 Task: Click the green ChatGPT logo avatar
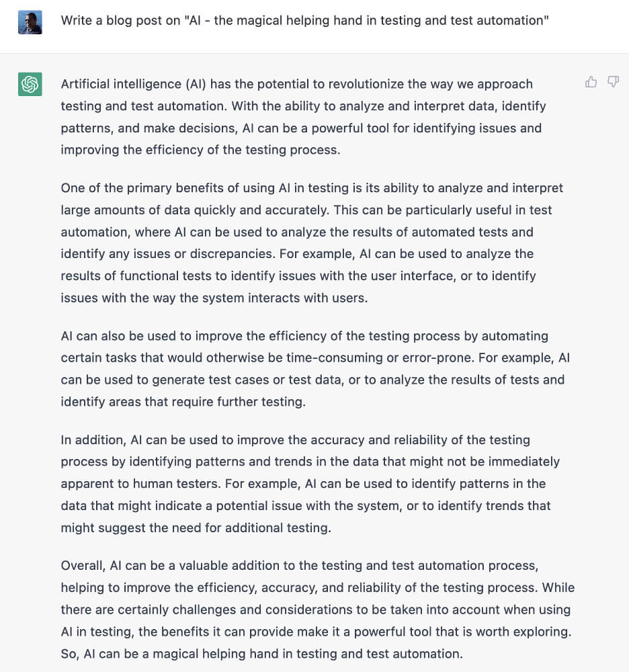click(30, 84)
